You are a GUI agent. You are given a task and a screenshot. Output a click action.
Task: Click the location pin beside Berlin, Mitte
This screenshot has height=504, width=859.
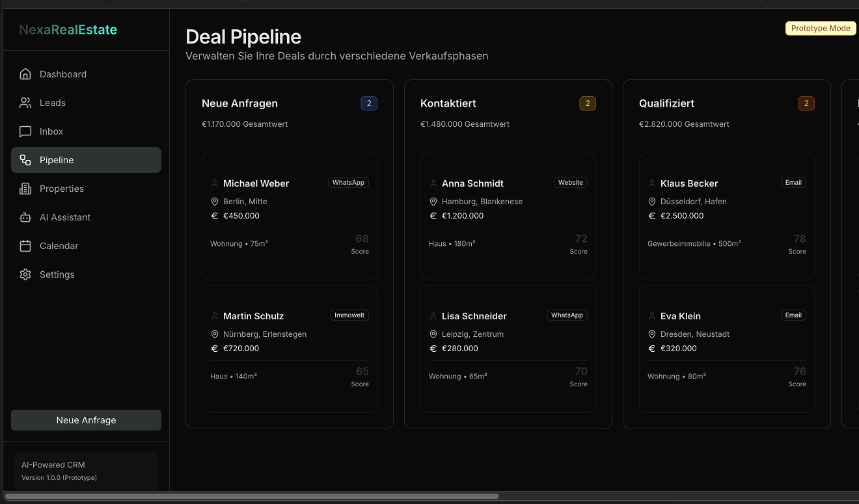coord(215,201)
